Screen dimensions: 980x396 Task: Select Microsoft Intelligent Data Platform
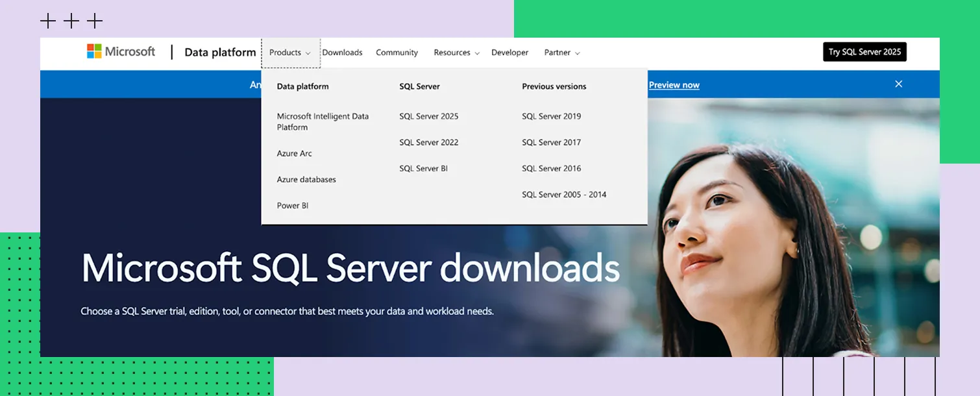pyautogui.click(x=323, y=121)
